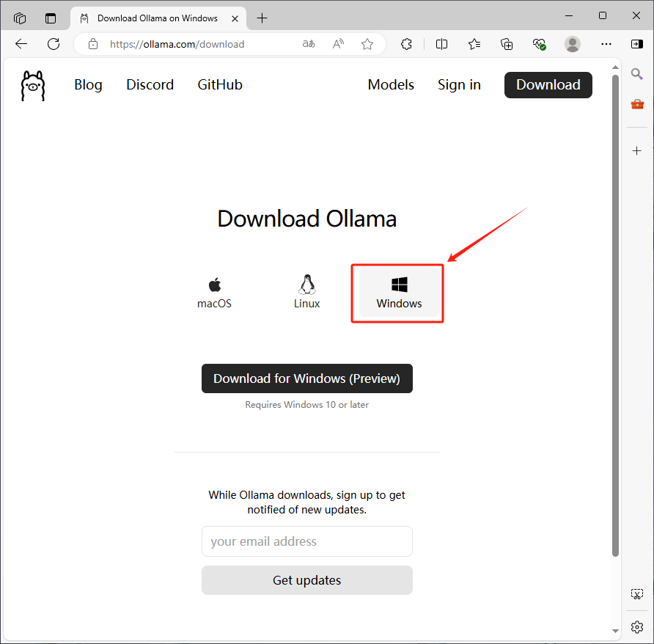Open the Workspaces icon in title bar

(20, 18)
